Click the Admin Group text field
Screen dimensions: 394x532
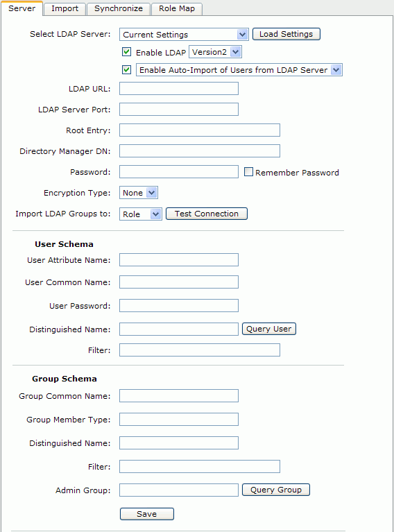pos(179,490)
